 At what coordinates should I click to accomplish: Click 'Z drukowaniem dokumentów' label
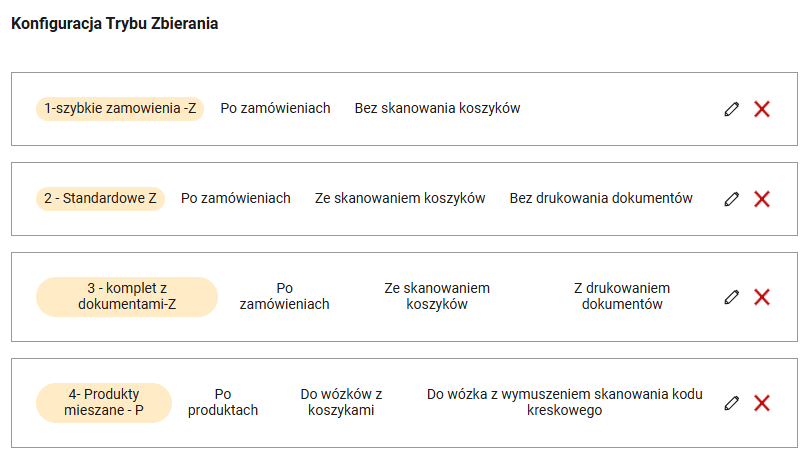(x=622, y=297)
